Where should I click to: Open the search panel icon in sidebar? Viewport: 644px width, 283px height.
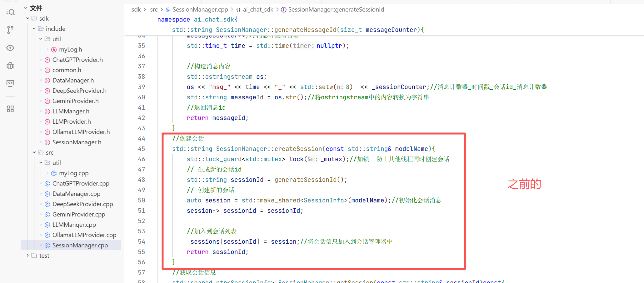point(10,12)
